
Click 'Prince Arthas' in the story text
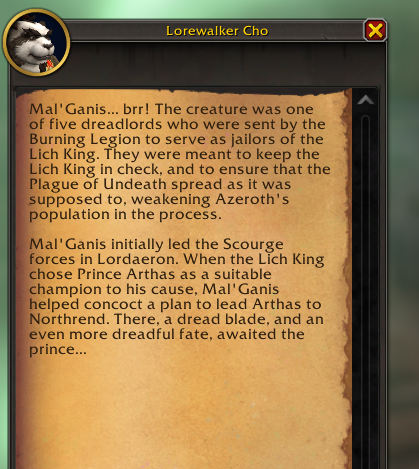[x=126, y=274]
